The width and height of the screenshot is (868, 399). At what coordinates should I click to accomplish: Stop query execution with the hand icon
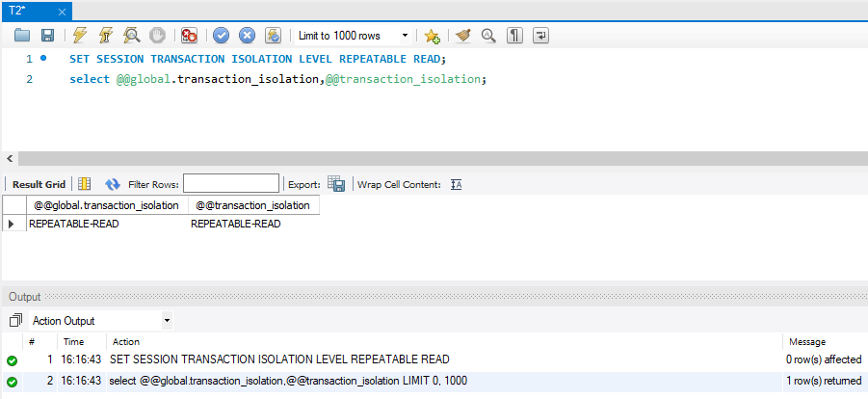158,36
